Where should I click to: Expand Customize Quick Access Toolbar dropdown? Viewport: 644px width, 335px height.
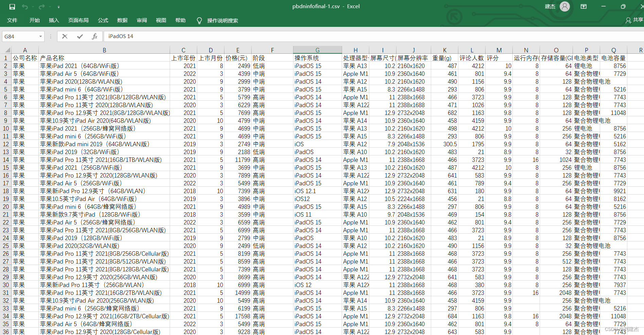[x=58, y=7]
